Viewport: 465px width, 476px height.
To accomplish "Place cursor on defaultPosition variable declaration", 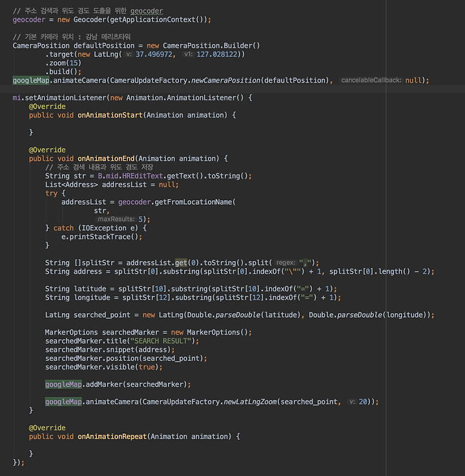I will (x=104, y=46).
